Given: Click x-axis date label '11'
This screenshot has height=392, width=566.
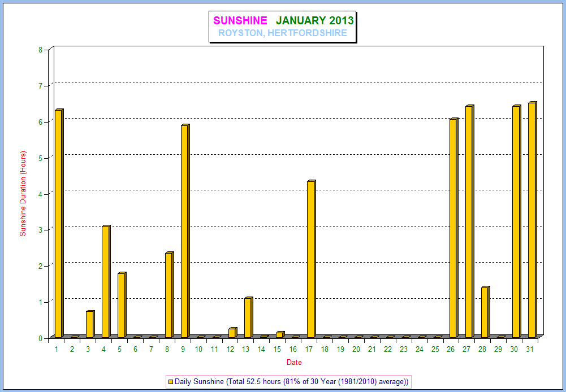Looking at the screenshot, I should (x=214, y=349).
